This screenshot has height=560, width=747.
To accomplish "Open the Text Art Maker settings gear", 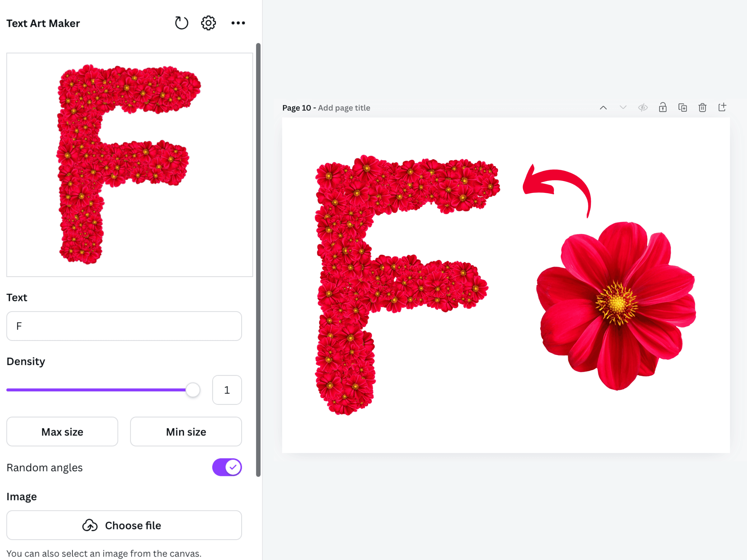I will 208,23.
